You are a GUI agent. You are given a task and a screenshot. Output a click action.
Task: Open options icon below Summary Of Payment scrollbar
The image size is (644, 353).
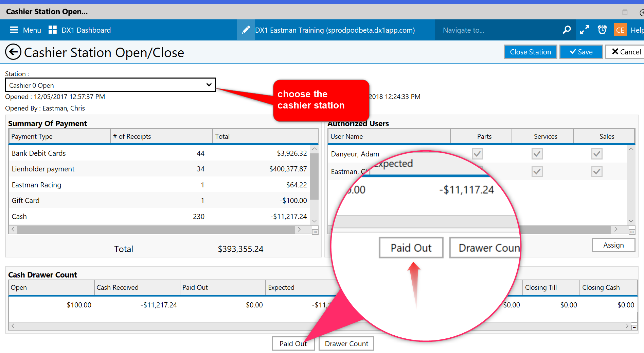click(x=315, y=232)
